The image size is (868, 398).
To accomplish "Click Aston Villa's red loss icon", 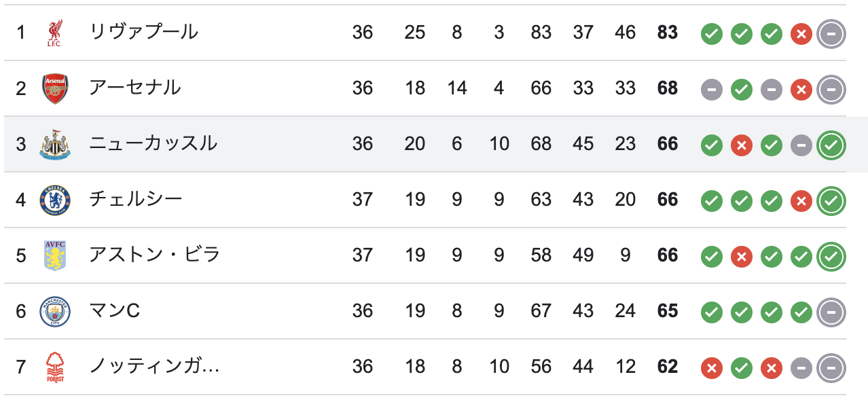I will pos(742,256).
